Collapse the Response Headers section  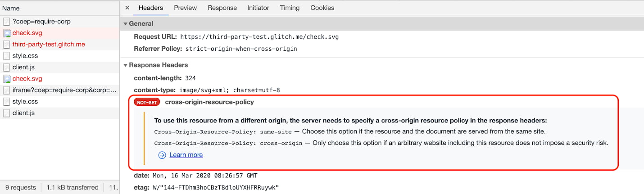point(126,65)
